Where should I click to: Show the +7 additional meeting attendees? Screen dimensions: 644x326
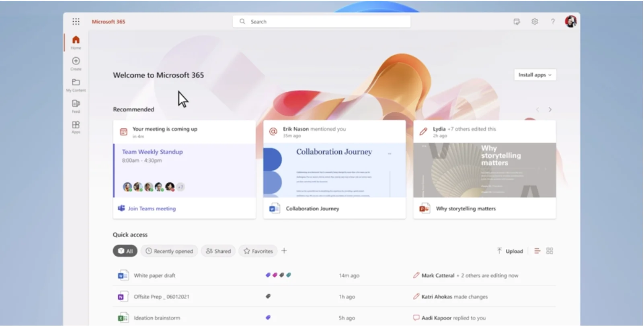coord(180,187)
